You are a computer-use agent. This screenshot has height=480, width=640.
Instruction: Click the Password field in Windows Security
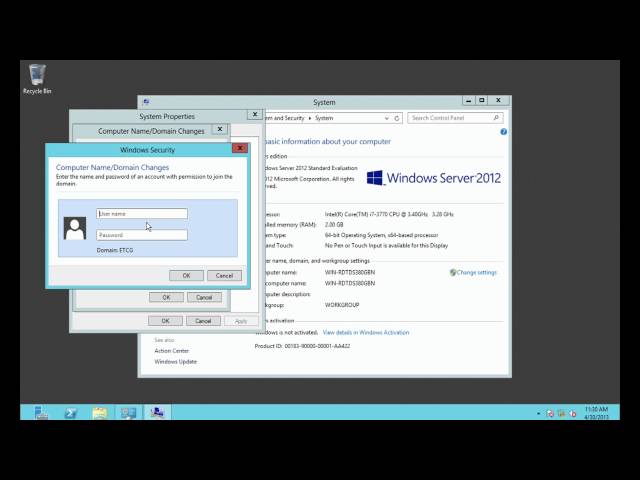coord(142,235)
